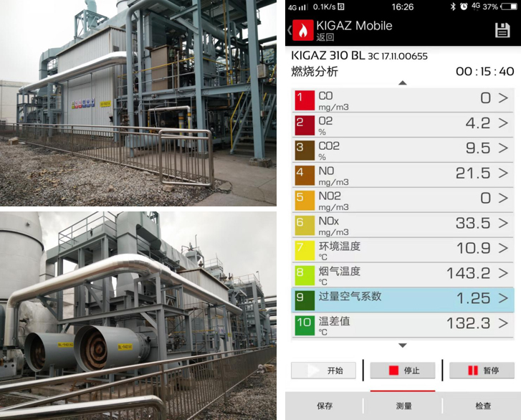Select the highlighted 过量空气系数 row
521x420 pixels.
[403, 299]
